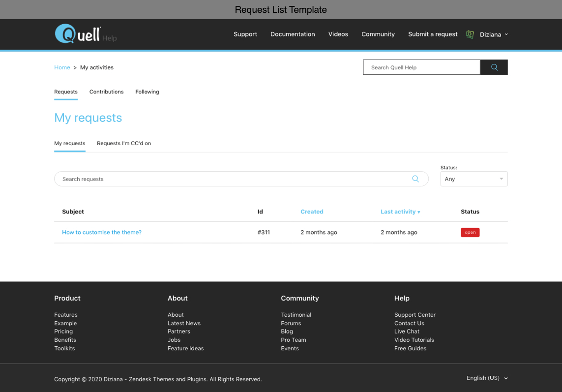Click the Home breadcrumb link

click(x=62, y=68)
